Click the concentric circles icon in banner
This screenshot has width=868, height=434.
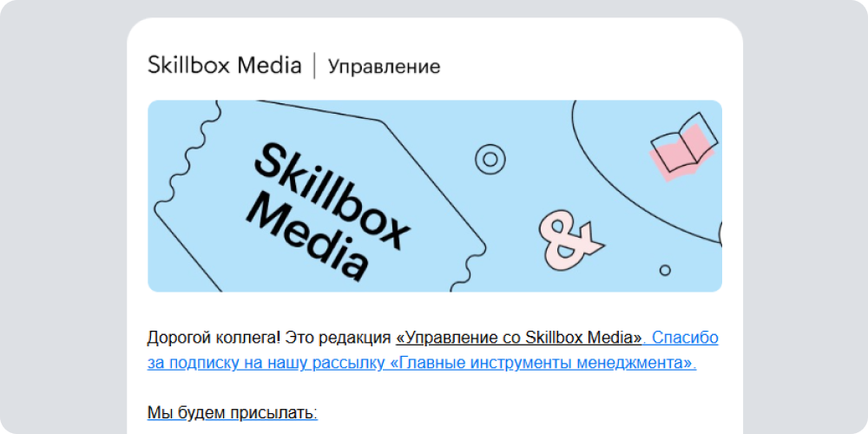coord(490,160)
